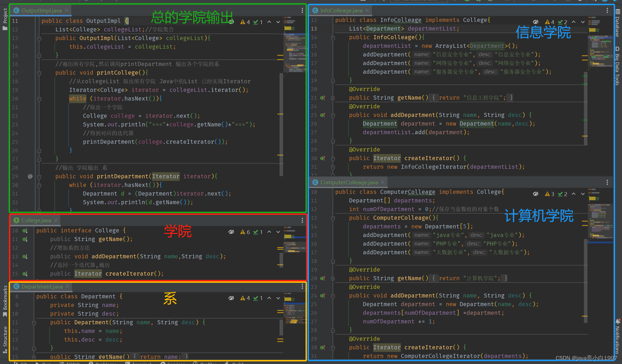Jump to the next highlighted problem in ComputerColleage editor
Image resolution: width=622 pixels, height=364 pixels.
tap(583, 194)
